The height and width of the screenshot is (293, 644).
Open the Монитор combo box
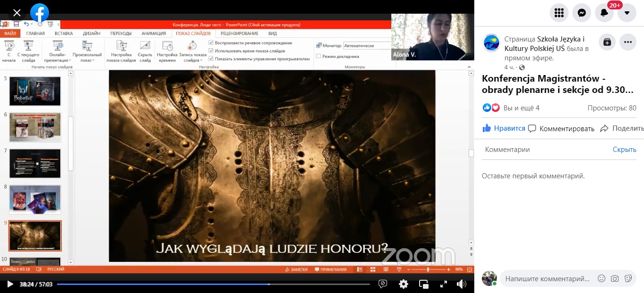pos(367,46)
